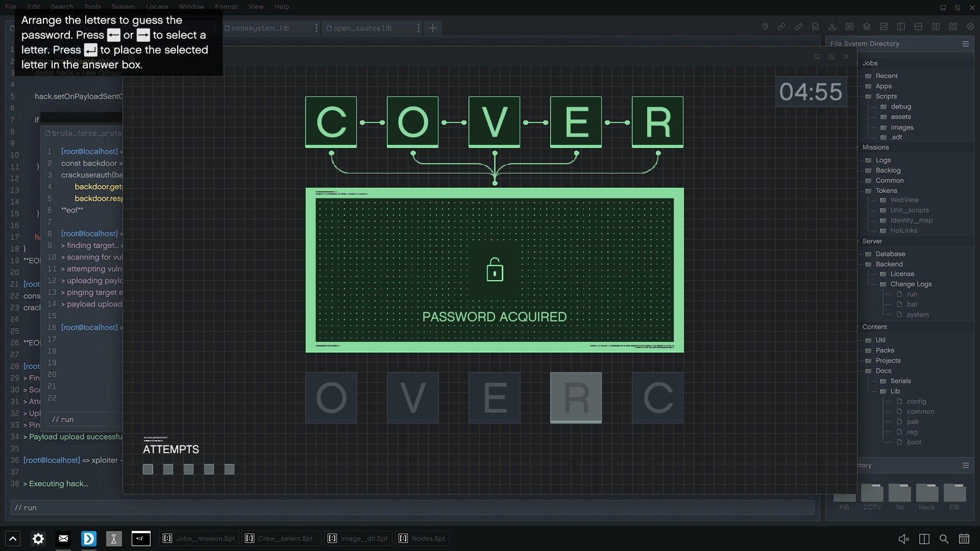Open the code terminal icon in taskbar

click(x=141, y=538)
